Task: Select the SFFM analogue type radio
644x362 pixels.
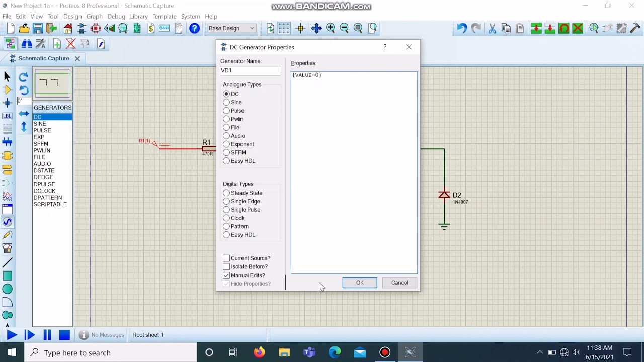Action: [x=226, y=152]
